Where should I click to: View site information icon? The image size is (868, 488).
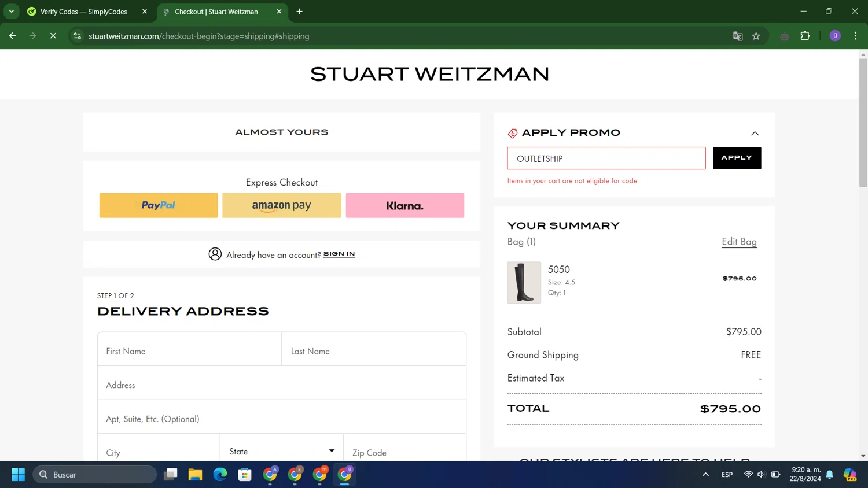[77, 36]
